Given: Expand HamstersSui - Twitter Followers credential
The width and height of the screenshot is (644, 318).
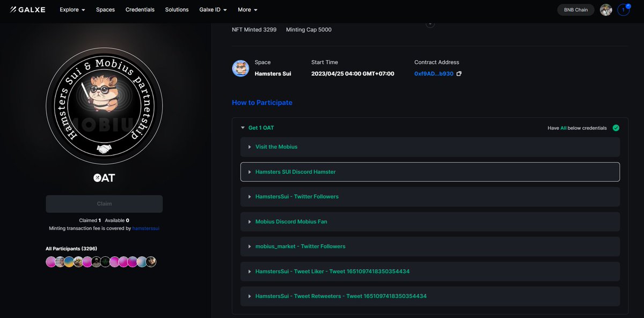Looking at the screenshot, I should pos(430,197).
